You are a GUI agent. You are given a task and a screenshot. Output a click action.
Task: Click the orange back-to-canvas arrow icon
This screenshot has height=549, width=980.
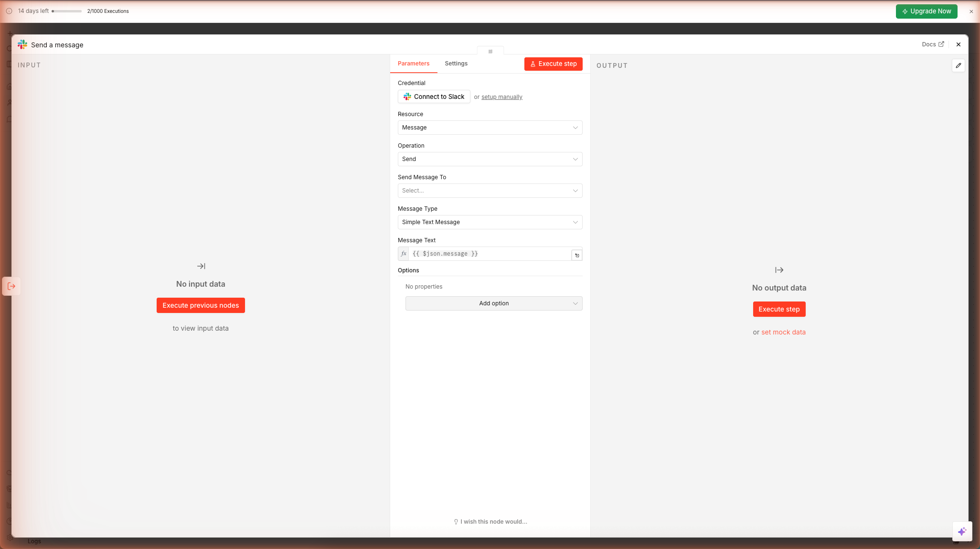click(x=11, y=286)
